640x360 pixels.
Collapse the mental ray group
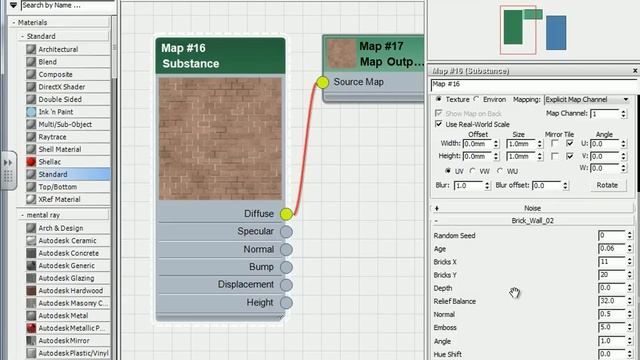pos(22,215)
